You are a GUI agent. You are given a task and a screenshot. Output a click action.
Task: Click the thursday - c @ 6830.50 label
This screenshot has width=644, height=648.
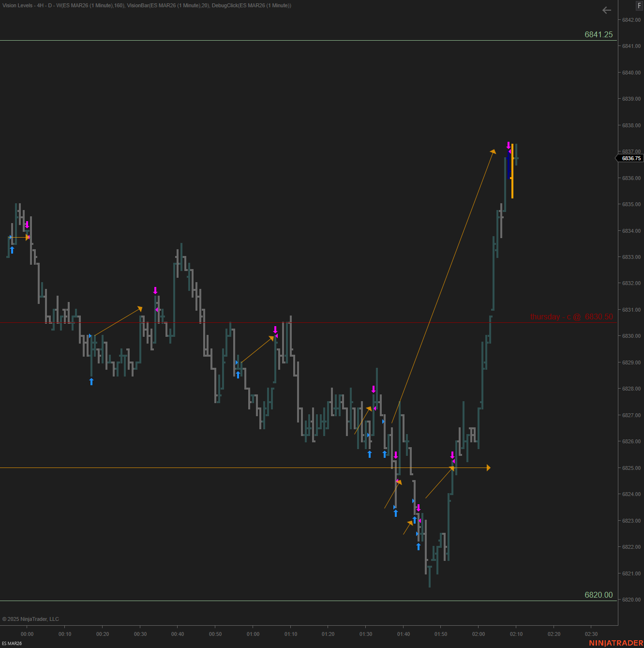[571, 316]
